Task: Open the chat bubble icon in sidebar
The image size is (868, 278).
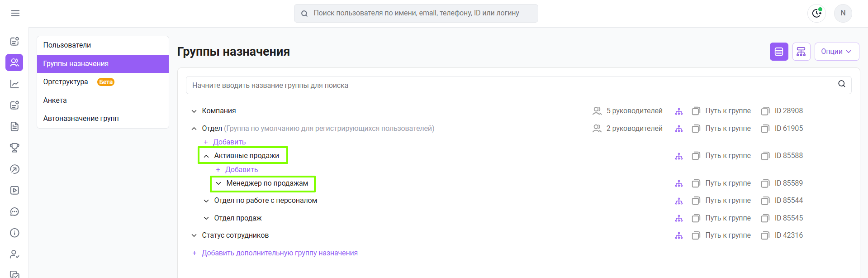Action: pos(14,211)
